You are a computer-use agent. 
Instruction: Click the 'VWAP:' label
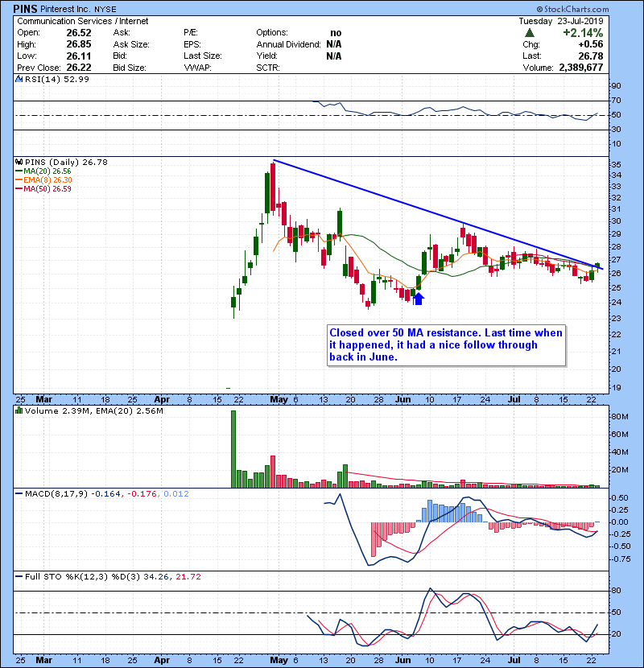coord(198,68)
